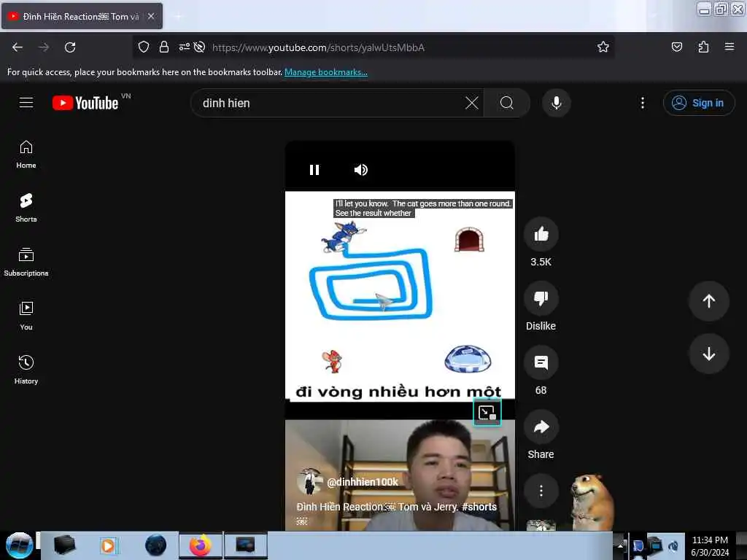Select the Đinh Hiền Reaction browser tab
The height and width of the screenshot is (560, 747).
(x=82, y=17)
